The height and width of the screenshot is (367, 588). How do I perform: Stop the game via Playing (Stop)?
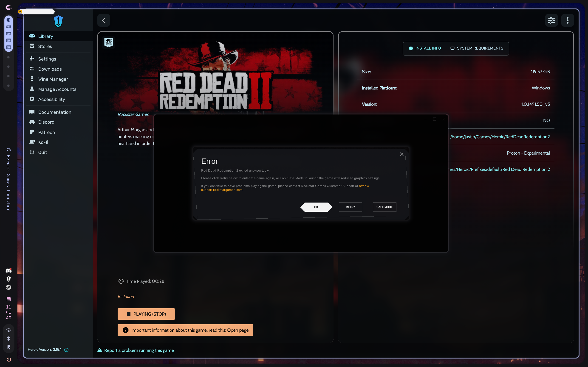[146, 314]
